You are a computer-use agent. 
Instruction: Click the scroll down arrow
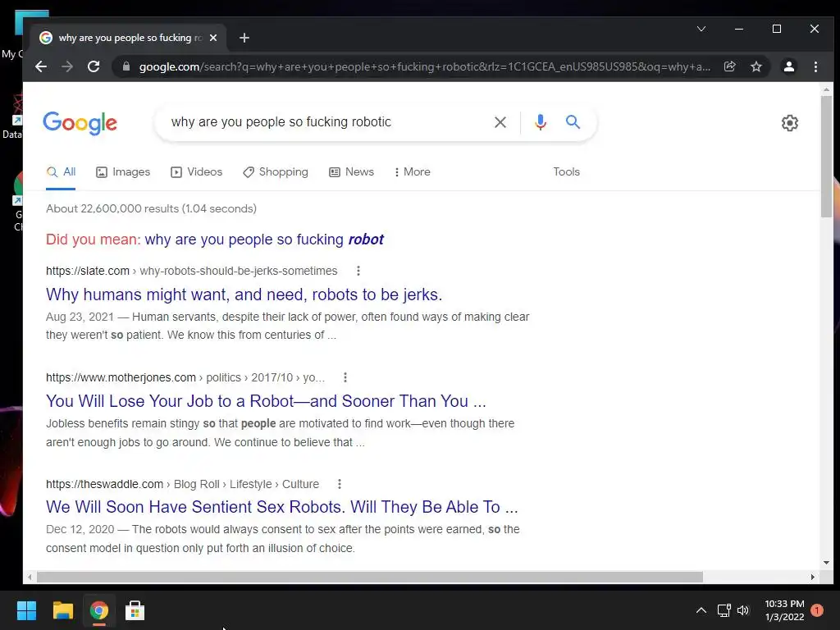point(826,563)
